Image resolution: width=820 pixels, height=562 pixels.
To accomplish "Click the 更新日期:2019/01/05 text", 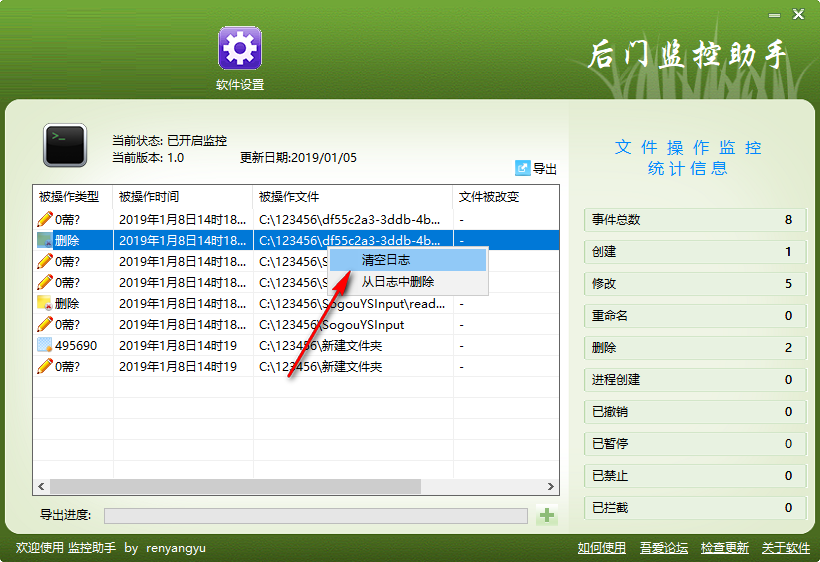I will tap(298, 157).
